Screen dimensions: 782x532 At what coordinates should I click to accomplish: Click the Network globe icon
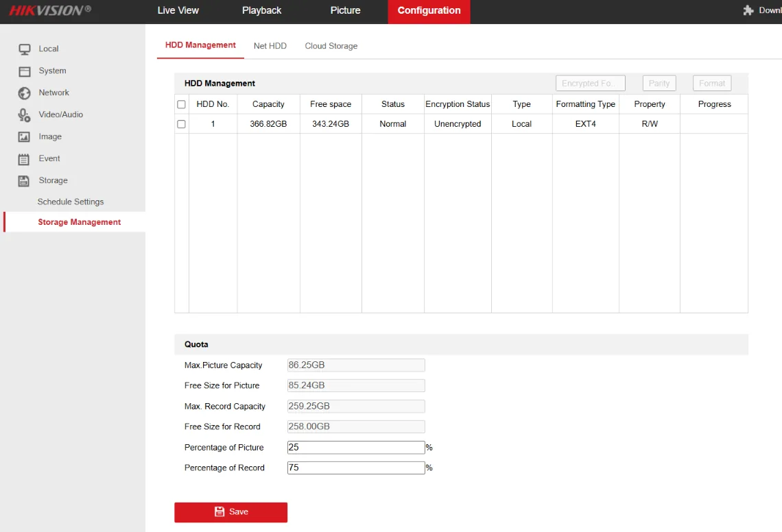tap(24, 93)
